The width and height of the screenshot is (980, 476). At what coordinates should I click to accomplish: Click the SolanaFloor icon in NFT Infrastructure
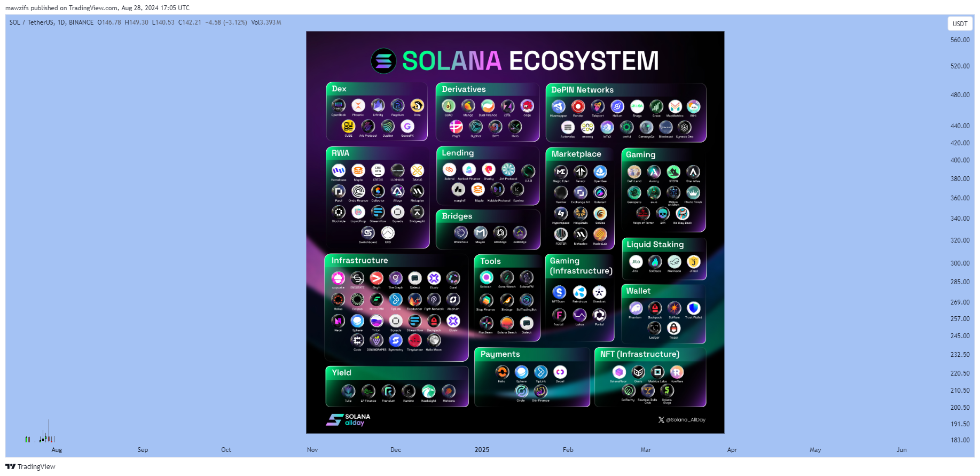(x=618, y=372)
